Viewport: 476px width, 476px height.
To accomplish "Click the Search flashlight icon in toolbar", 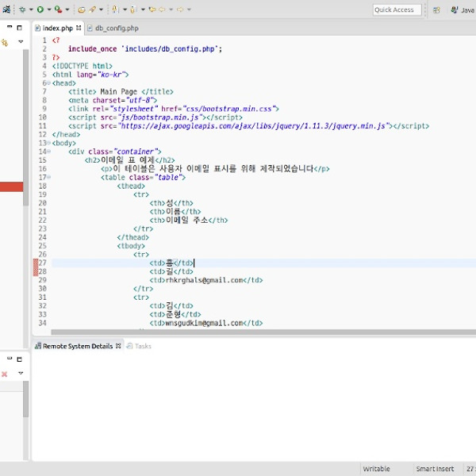I will [93, 10].
